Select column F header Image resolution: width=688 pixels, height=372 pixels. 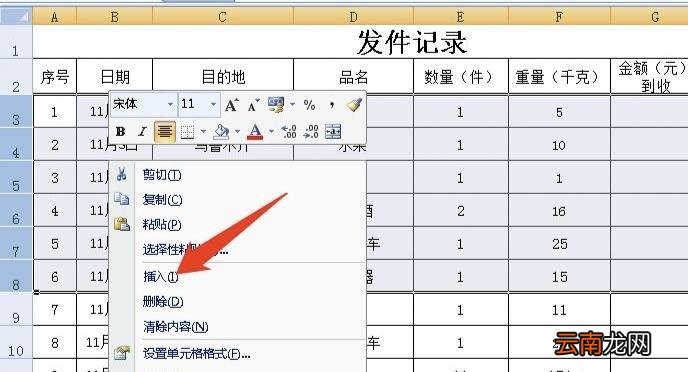tap(559, 17)
